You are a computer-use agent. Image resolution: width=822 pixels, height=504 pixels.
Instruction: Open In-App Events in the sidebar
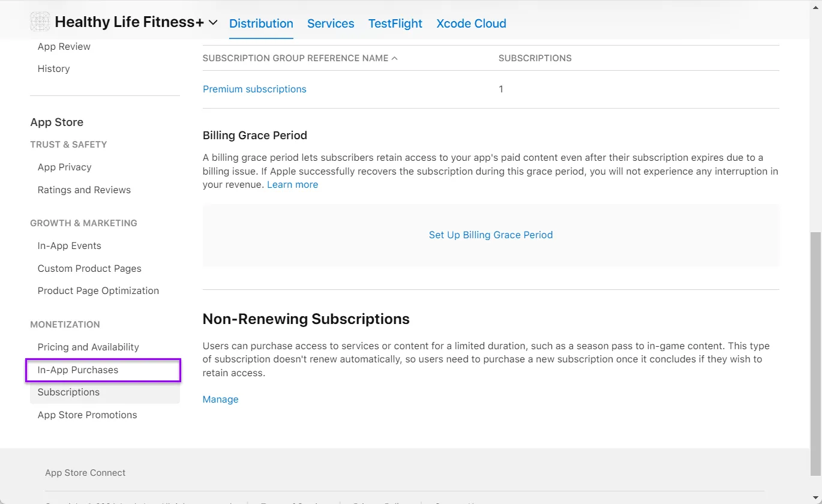69,246
